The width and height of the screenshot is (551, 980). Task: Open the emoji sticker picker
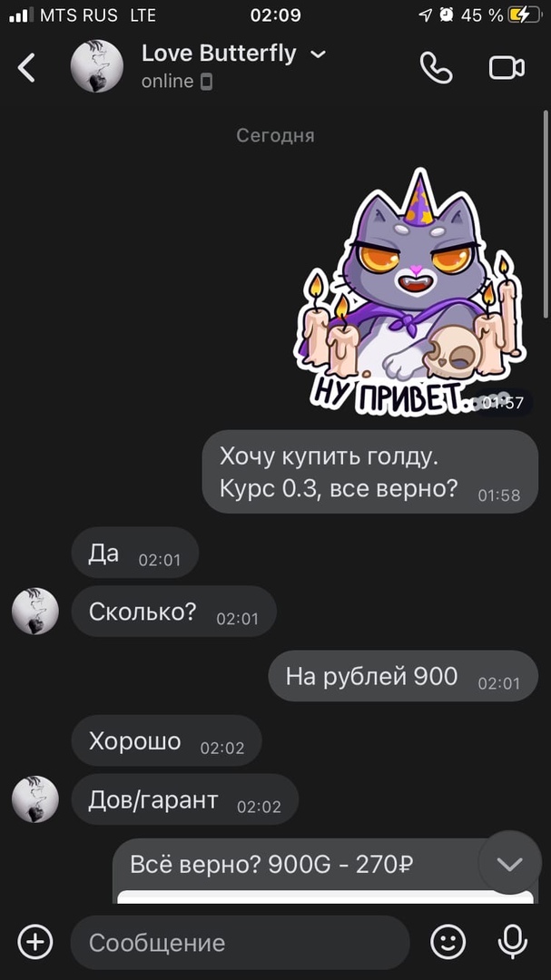pyautogui.click(x=448, y=942)
